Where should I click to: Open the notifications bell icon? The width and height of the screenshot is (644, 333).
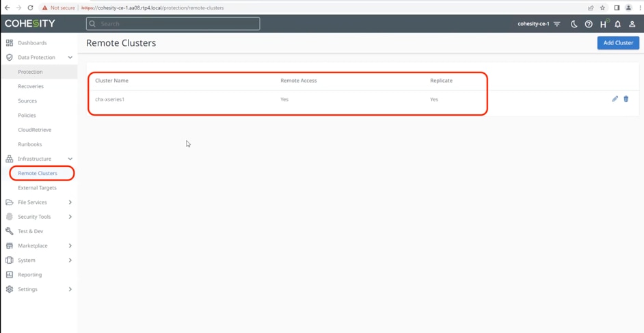[x=617, y=24]
